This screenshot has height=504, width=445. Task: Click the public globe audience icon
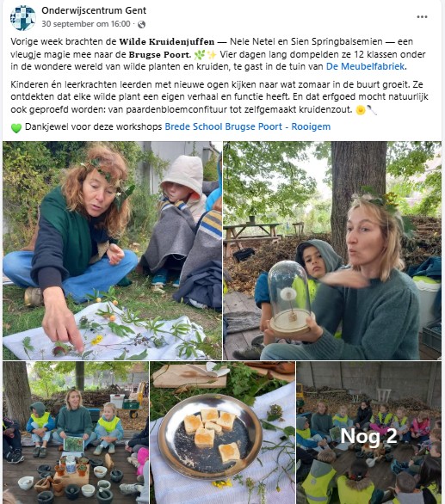[141, 24]
